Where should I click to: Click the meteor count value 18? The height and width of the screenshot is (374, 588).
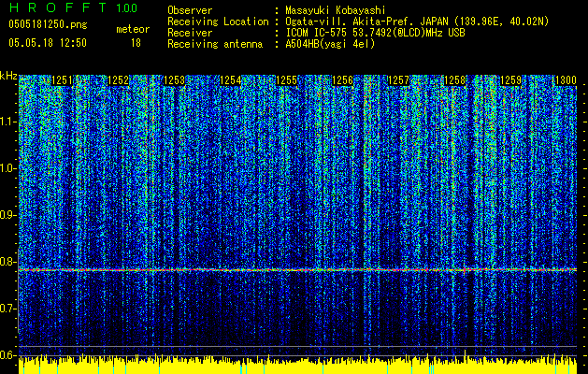coord(136,42)
